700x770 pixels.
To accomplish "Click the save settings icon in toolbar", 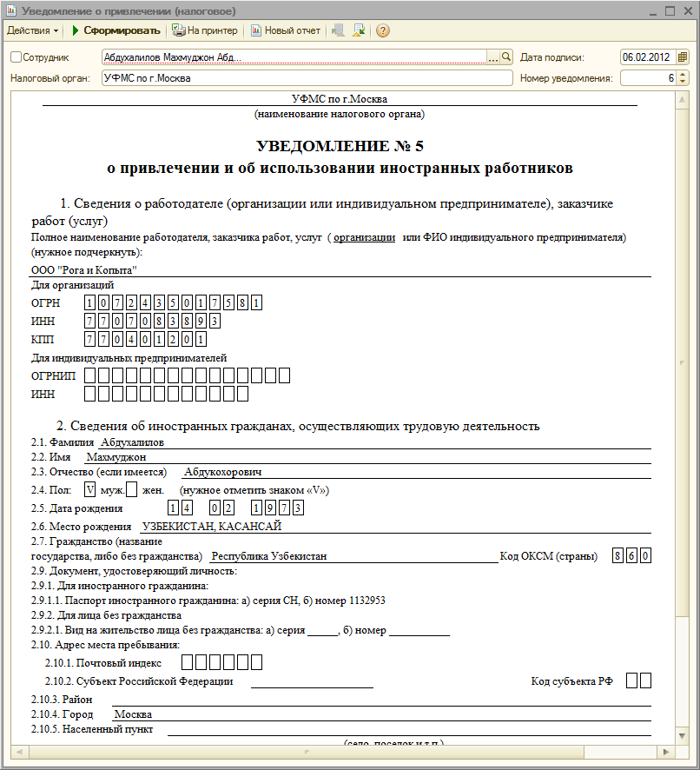I will [360, 30].
